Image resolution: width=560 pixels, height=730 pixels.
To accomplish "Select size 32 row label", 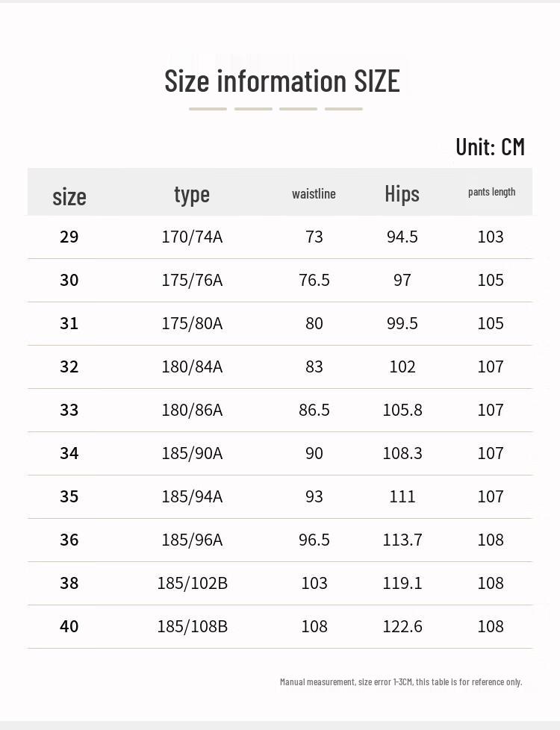I will 69,366.
